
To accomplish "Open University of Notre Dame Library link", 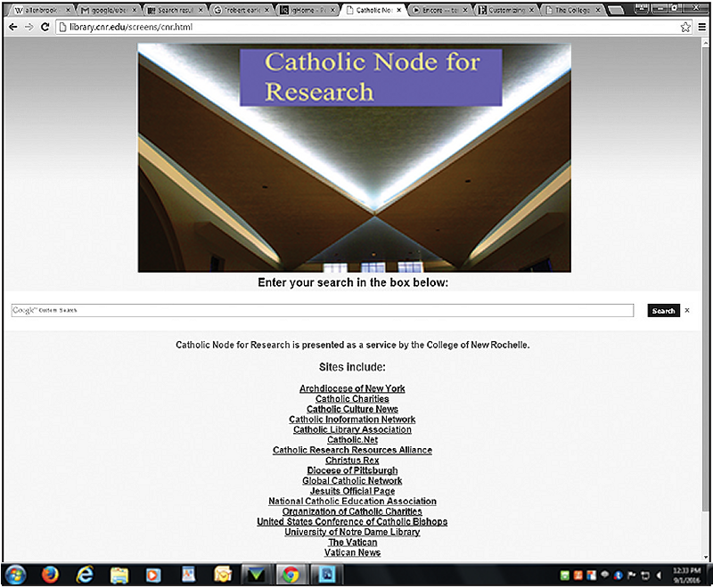I will [x=352, y=532].
